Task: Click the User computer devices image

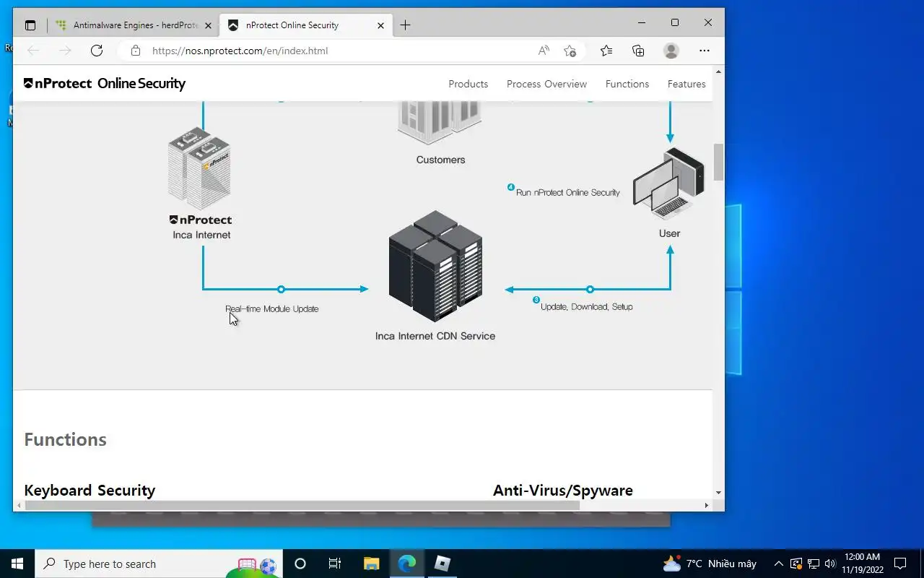Action: (x=668, y=184)
